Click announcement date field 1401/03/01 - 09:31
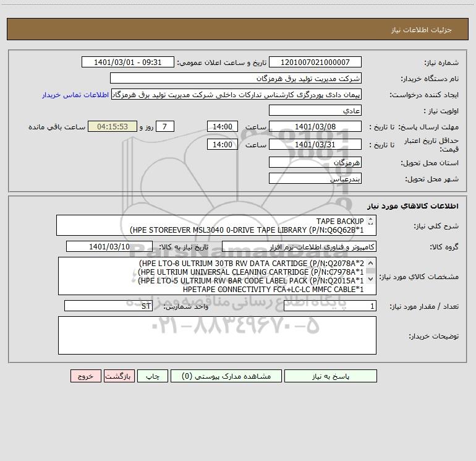 [128, 62]
